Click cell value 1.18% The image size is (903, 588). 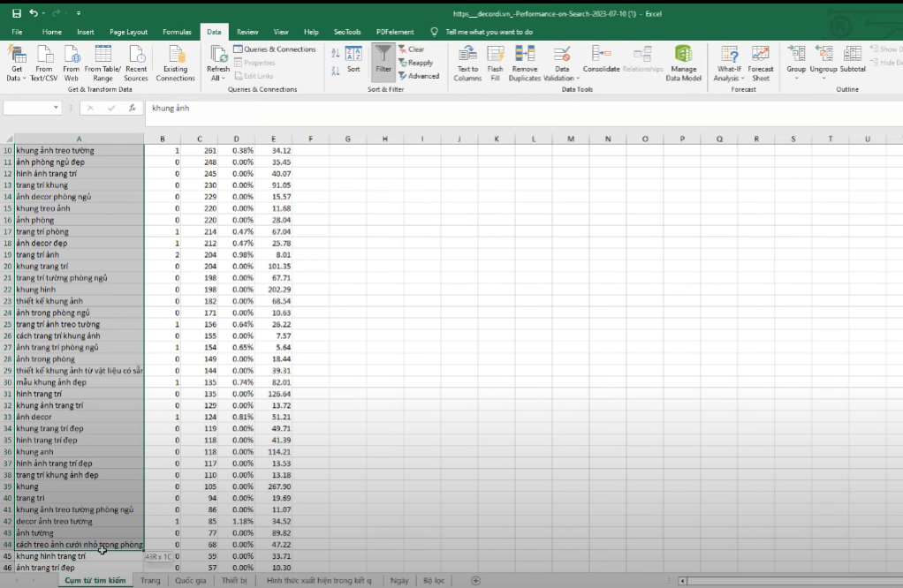pyautogui.click(x=236, y=521)
